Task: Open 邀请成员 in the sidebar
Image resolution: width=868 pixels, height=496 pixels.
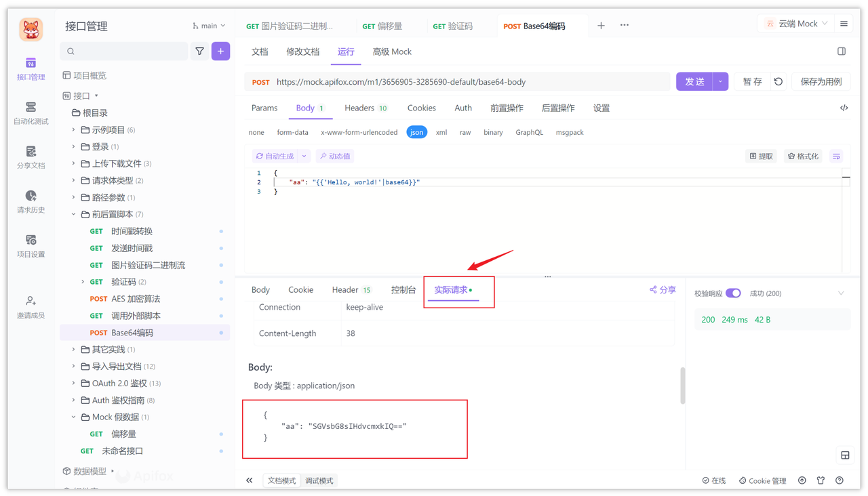Action: [x=31, y=308]
